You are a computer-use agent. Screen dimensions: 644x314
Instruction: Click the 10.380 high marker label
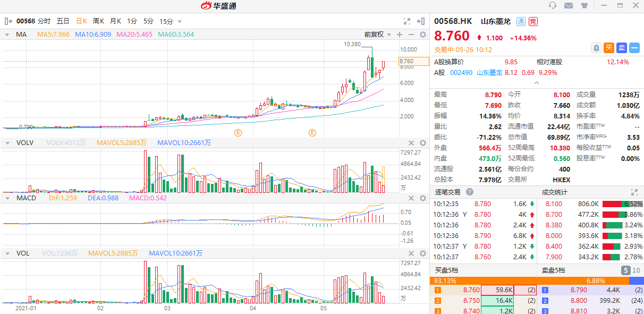tap(353, 44)
